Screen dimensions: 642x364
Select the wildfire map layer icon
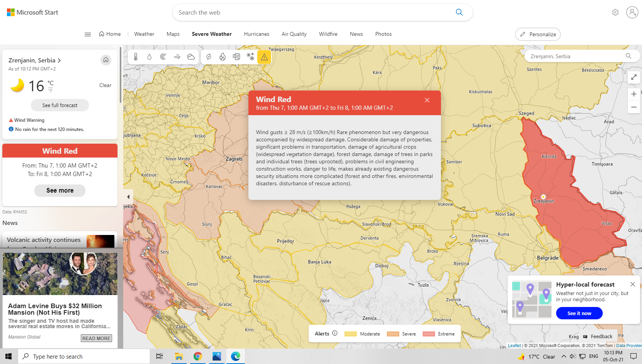223,57
